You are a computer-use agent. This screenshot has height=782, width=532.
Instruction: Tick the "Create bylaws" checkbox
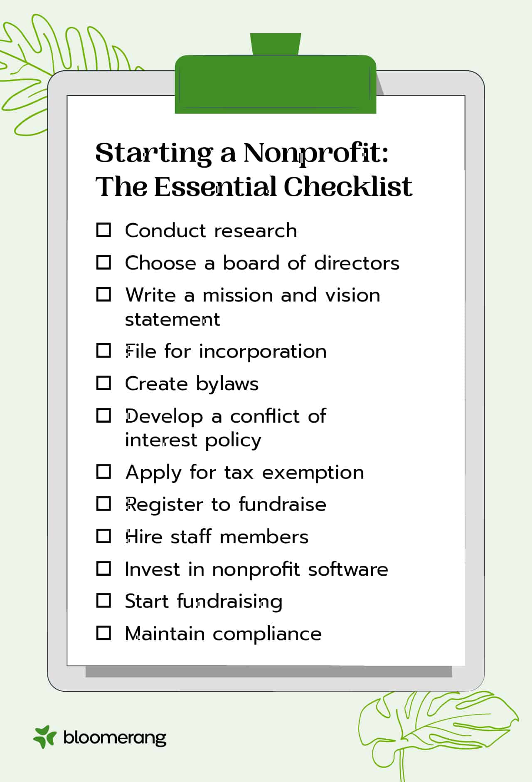[x=103, y=383]
